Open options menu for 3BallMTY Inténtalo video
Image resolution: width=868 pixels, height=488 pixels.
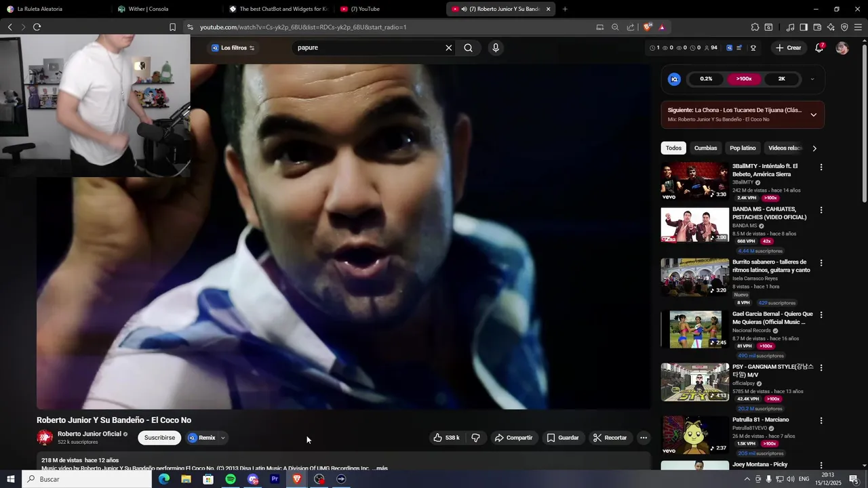coord(821,167)
